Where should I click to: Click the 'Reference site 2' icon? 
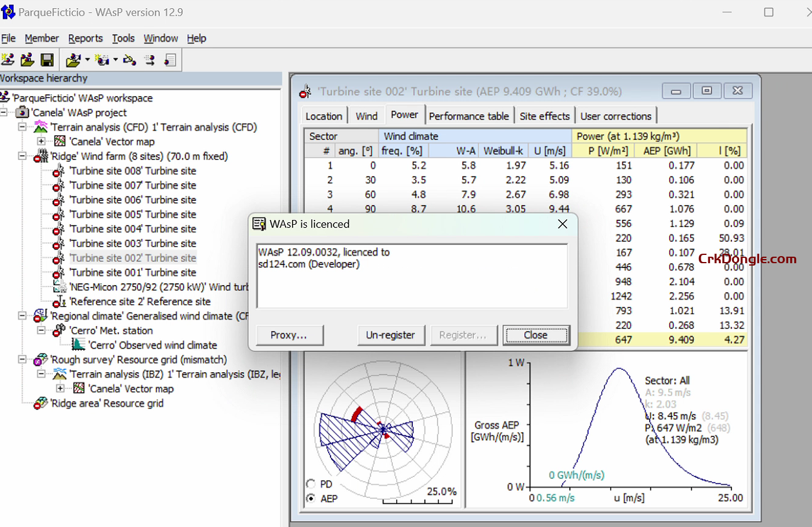click(x=60, y=302)
